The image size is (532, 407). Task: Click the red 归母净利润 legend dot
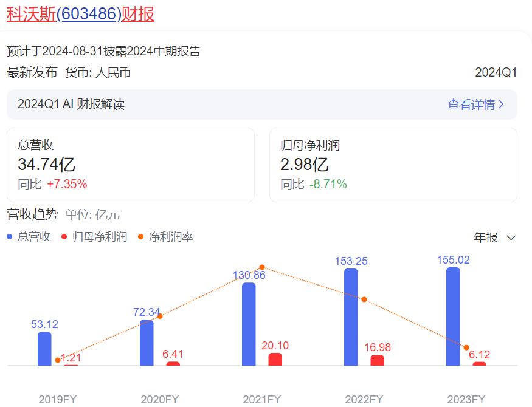(x=64, y=236)
